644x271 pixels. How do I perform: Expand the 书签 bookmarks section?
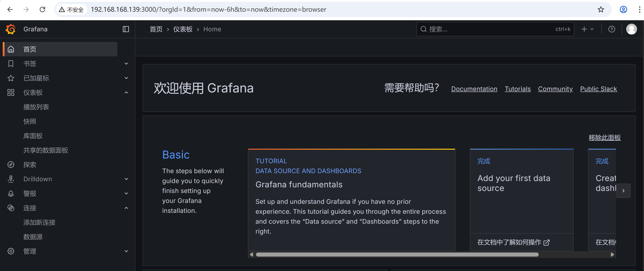coord(126,63)
